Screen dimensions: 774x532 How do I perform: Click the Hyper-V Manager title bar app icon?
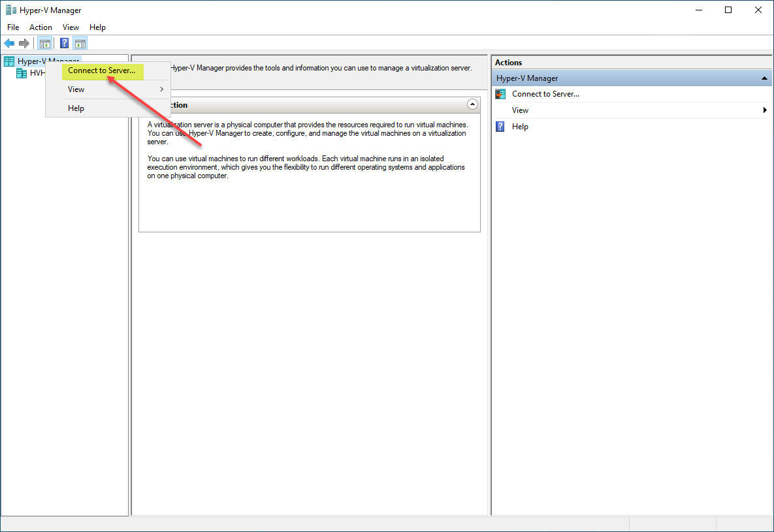[x=10, y=10]
